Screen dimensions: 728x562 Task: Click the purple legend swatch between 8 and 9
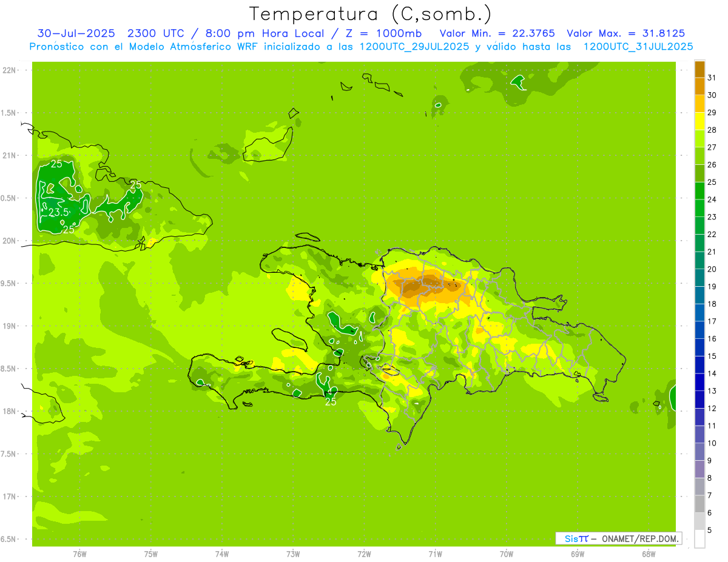[699, 469]
